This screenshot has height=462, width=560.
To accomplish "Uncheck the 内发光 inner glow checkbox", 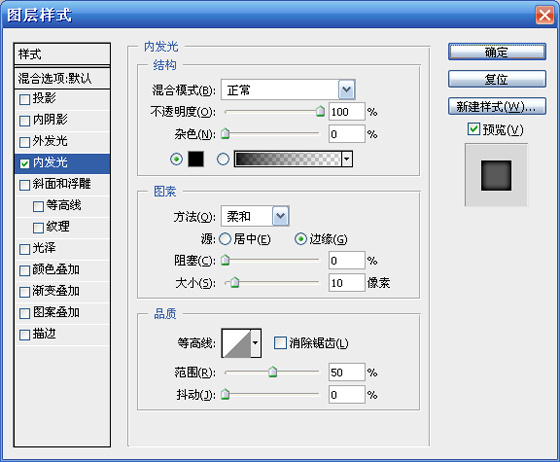I will tap(24, 164).
